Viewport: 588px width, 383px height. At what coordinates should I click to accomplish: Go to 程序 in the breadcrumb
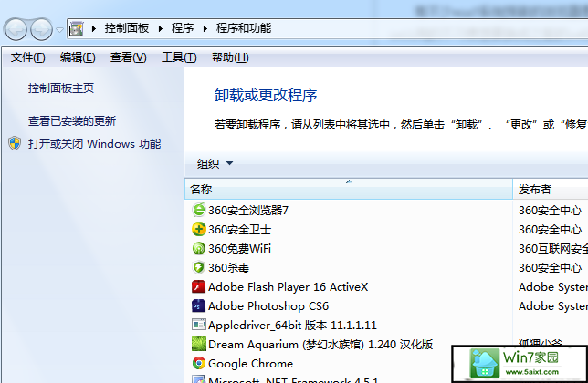183,28
